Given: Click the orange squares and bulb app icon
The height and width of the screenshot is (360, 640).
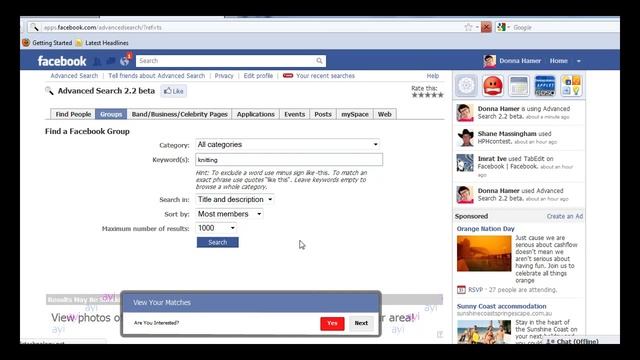Looking at the screenshot, I should point(571,86).
